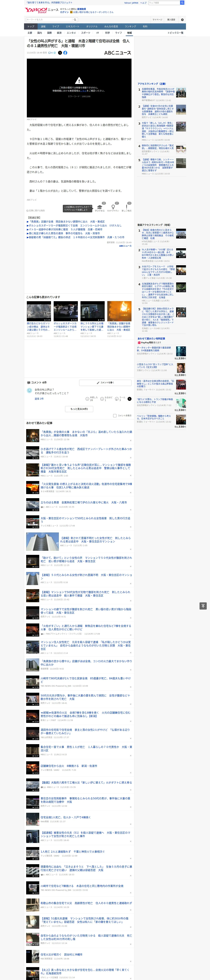This screenshot has height=980, width=210.
Task: Share the article on X
Action: tap(60, 53)
